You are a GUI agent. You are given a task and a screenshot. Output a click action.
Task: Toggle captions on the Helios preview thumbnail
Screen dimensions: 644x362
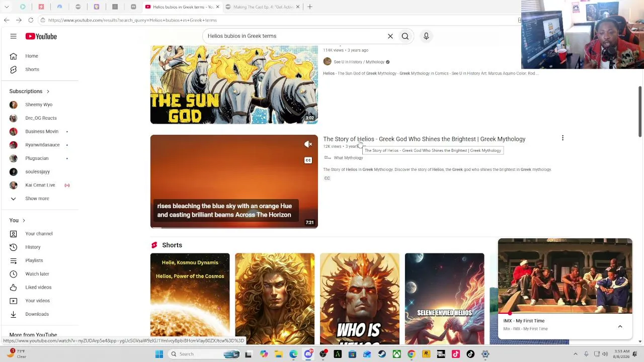308,160
